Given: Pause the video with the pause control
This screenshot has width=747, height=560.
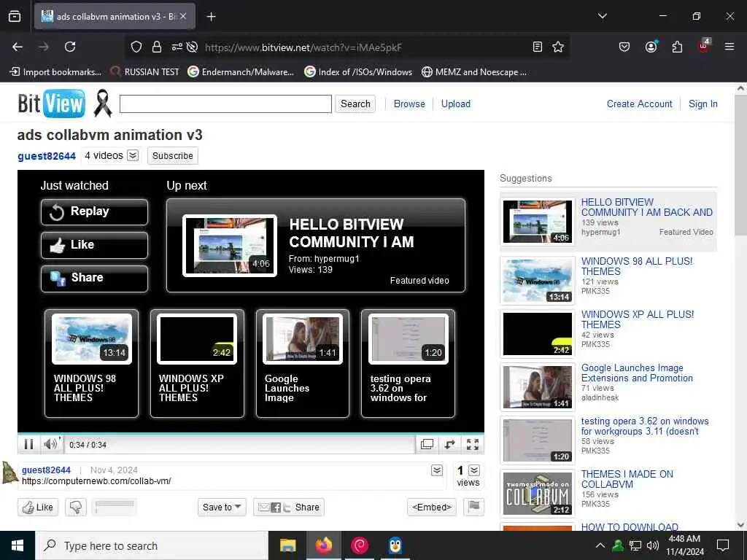Looking at the screenshot, I should tap(28, 444).
